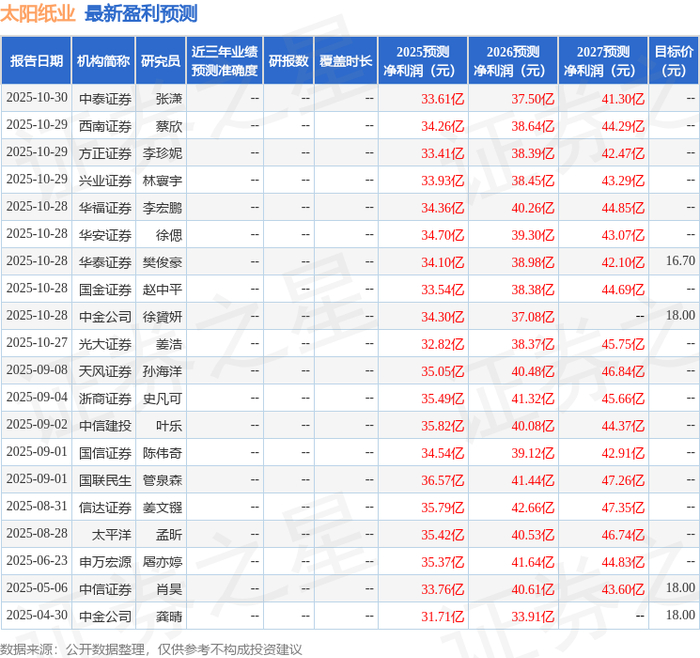Screen dimensions: 700x658
Task: Click analyst name 林寰宇
Action: [162, 180]
